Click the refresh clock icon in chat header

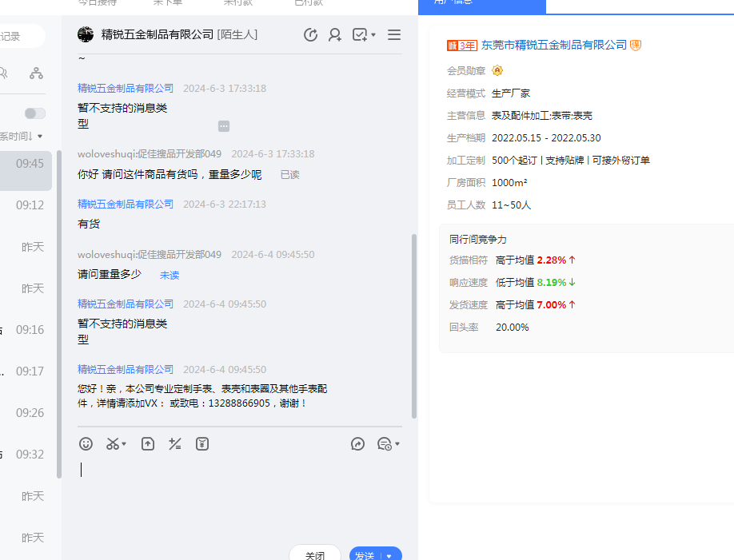click(311, 34)
